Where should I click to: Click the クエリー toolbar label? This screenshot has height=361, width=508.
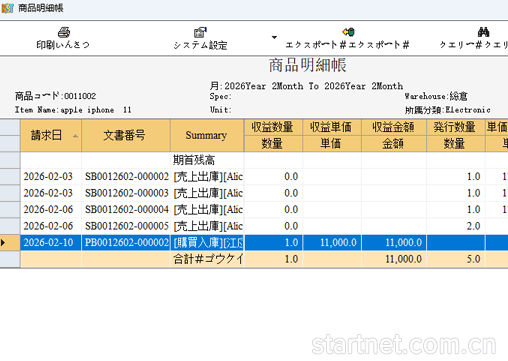tap(473, 45)
